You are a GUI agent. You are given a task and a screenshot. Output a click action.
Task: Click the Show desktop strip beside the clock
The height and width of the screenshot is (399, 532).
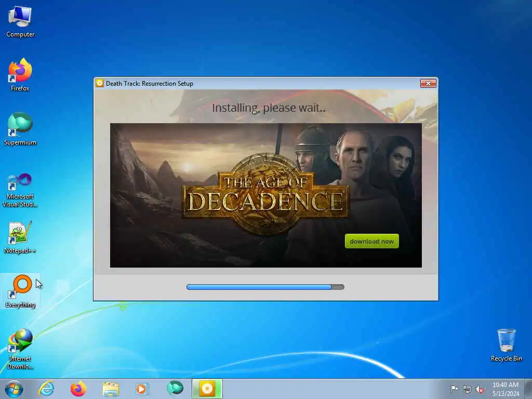528,389
